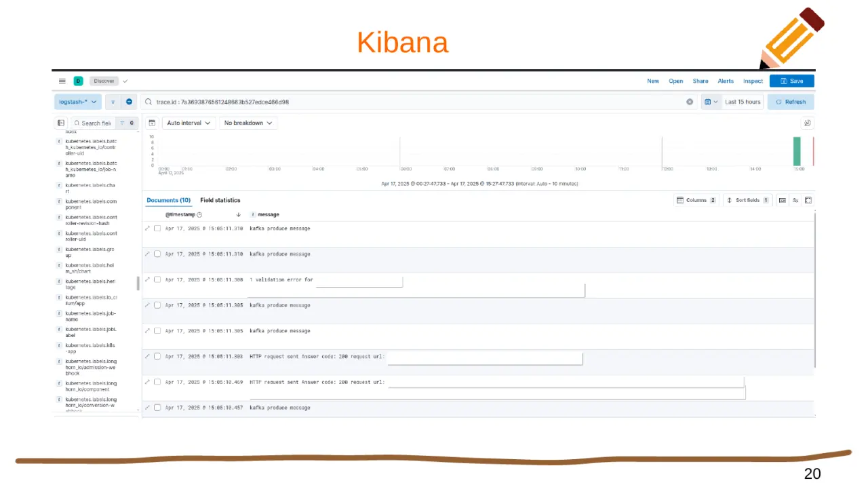Select the checkbox for the 15:05:11.308 row
Image resolution: width=868 pixels, height=489 pixels.
coord(157,279)
